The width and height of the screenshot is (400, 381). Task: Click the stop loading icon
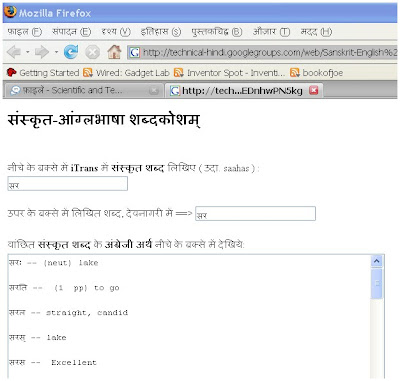(x=92, y=52)
